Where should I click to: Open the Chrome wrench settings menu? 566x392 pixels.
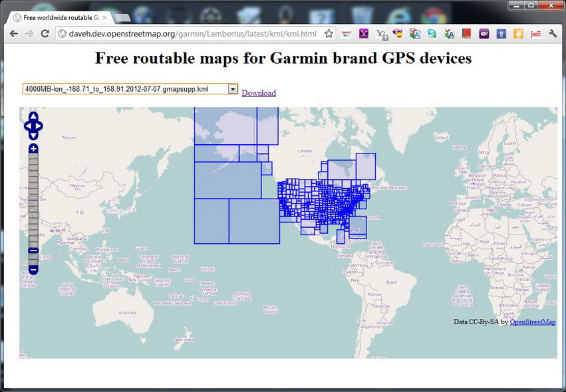(x=552, y=33)
